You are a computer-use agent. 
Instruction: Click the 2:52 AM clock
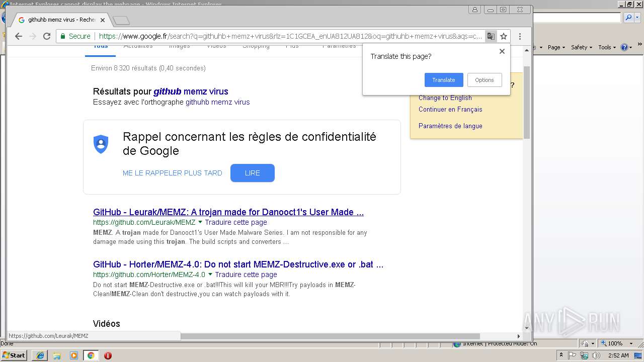[x=618, y=355]
